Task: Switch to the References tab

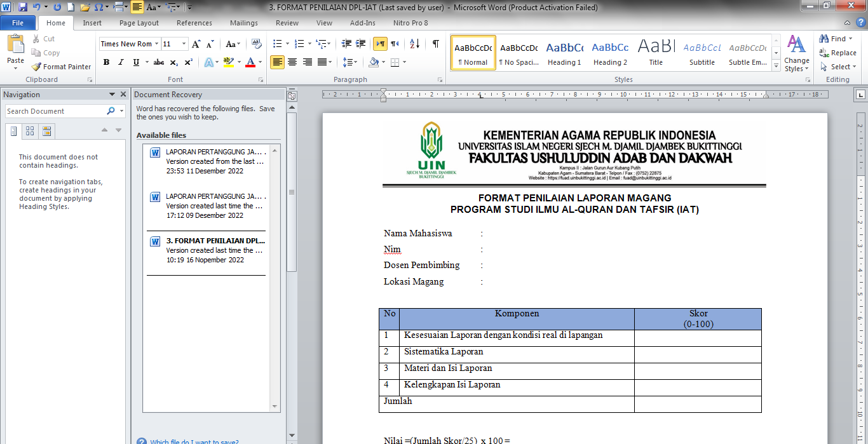Action: coord(194,23)
